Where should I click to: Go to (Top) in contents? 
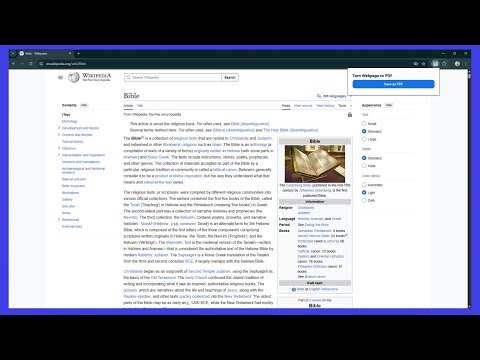pos(66,115)
